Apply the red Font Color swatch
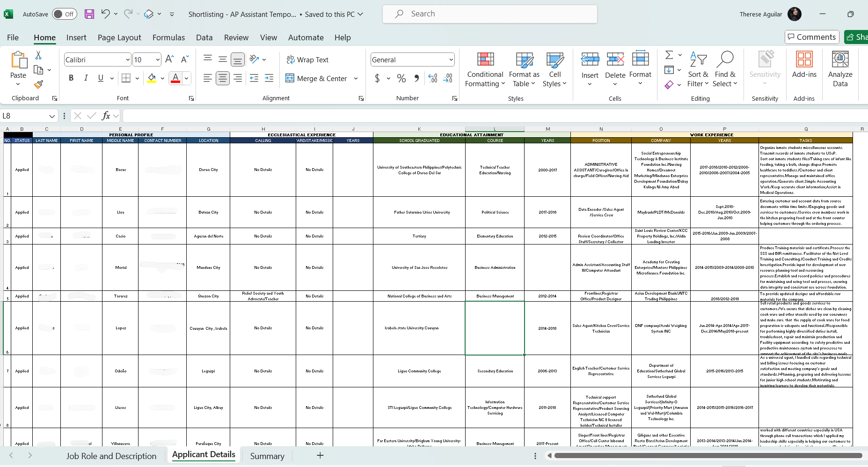Viewport: 868px width, 467px height. (175, 78)
